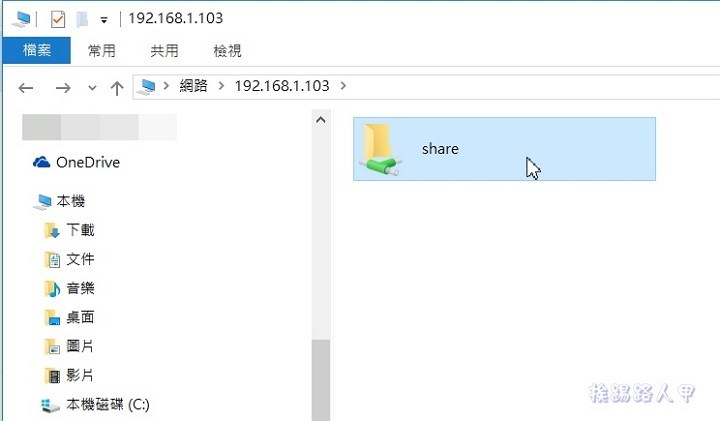Go back with the left arrow
720x421 pixels.
26,87
